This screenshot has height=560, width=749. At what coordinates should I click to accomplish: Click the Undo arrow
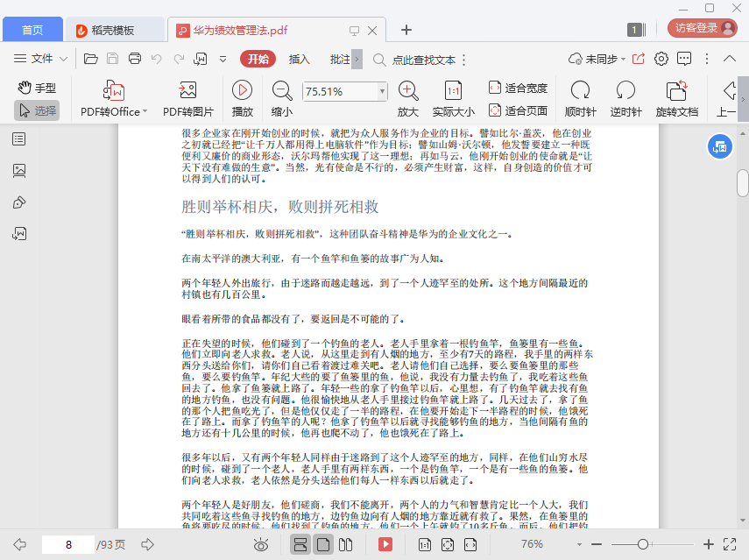pyautogui.click(x=156, y=59)
